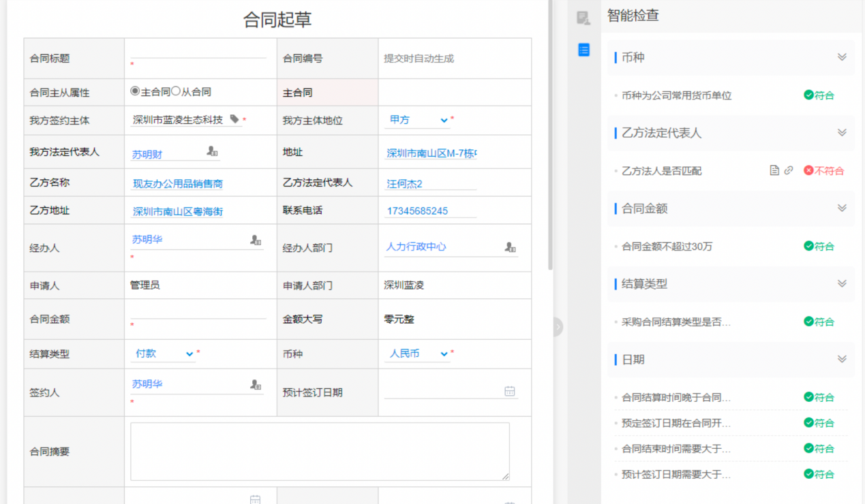Click the 管理员 applicant value
The image size is (865, 504).
pos(145,285)
